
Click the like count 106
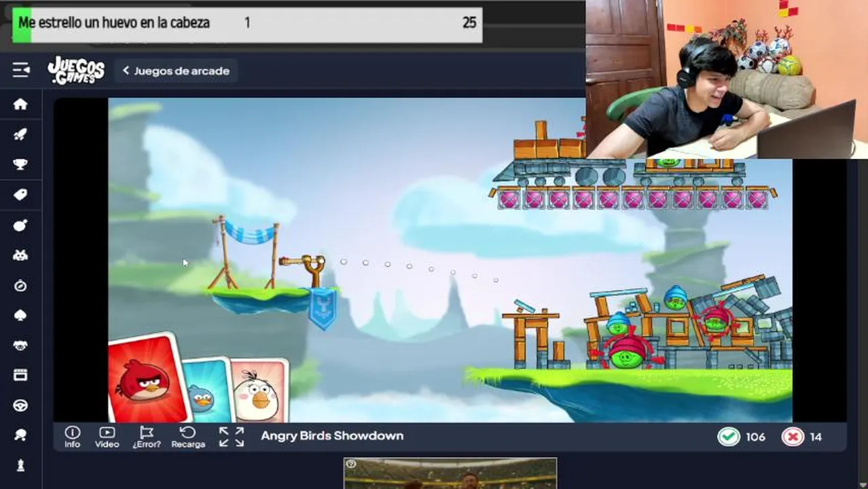click(755, 437)
